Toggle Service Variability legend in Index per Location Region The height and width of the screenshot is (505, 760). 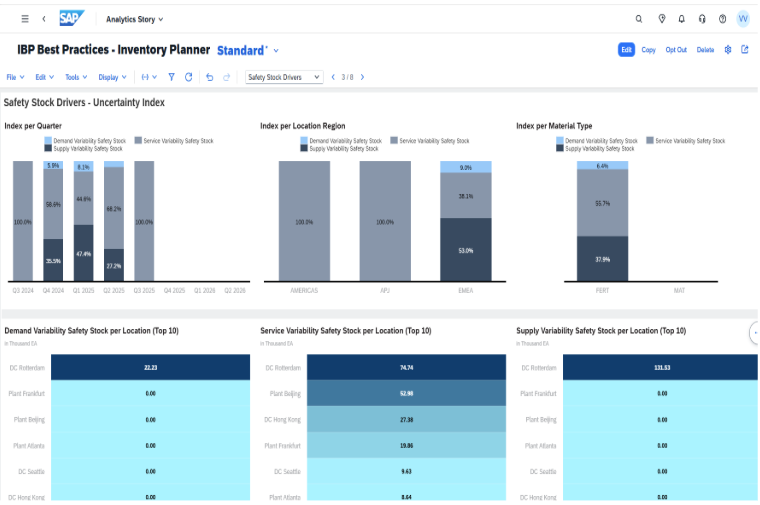(430, 141)
